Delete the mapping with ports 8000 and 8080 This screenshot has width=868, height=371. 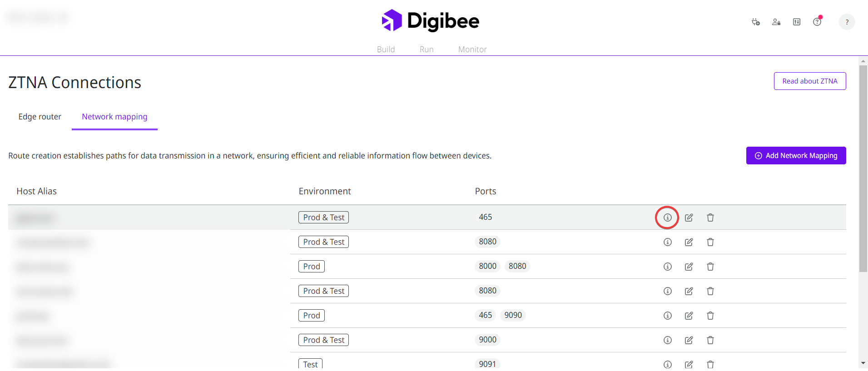[710, 267]
